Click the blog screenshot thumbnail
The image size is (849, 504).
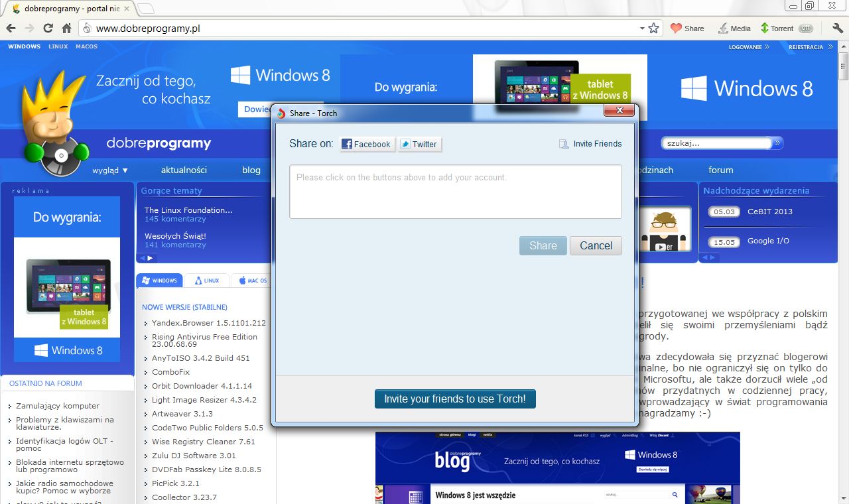click(x=557, y=468)
